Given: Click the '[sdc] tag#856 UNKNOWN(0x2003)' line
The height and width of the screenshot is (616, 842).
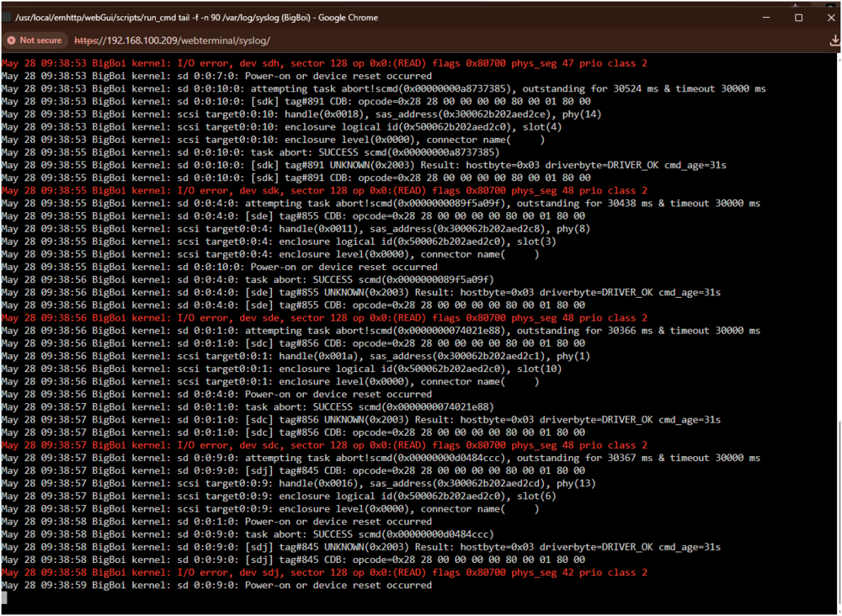Looking at the screenshot, I should (361, 420).
